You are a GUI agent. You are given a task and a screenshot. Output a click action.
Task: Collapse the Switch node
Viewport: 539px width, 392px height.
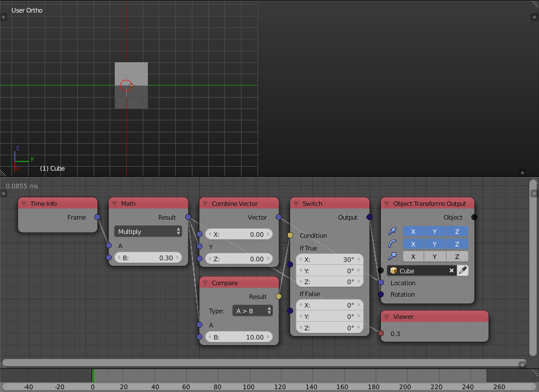click(296, 204)
